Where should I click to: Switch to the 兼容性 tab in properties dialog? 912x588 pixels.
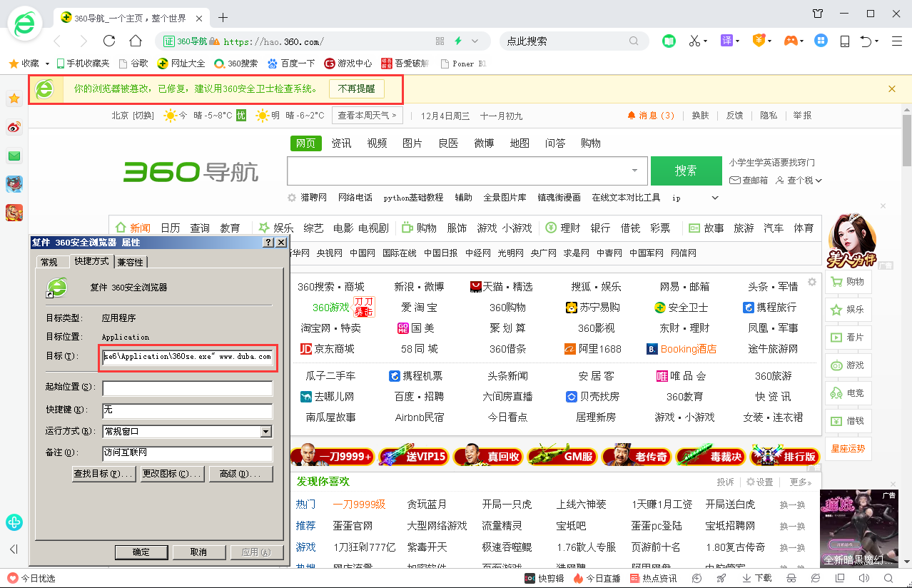131,262
